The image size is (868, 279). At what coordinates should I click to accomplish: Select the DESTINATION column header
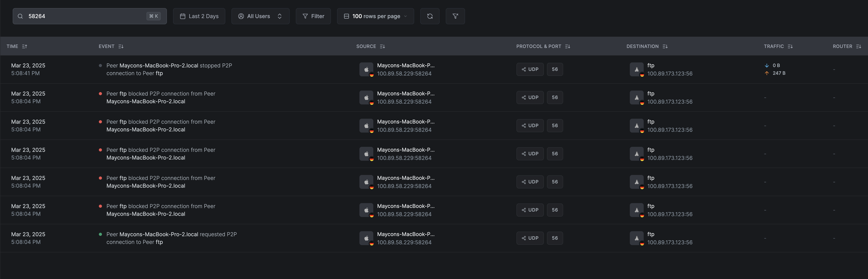point(643,46)
